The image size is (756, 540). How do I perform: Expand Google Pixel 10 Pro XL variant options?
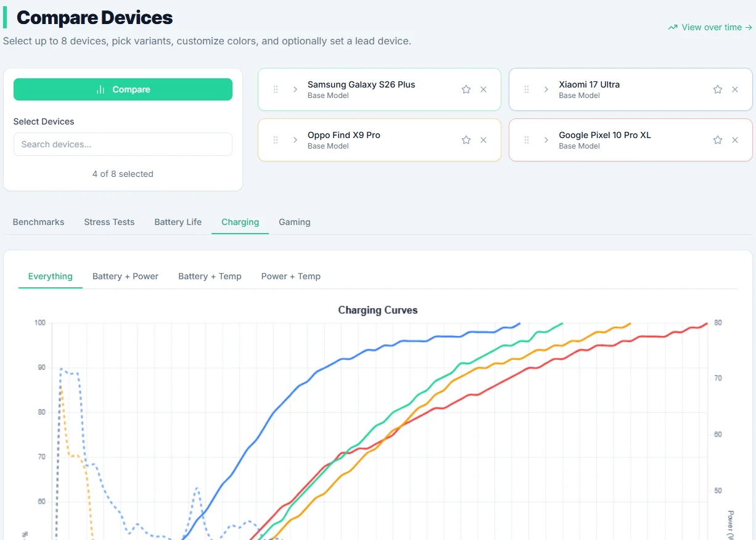[546, 140]
